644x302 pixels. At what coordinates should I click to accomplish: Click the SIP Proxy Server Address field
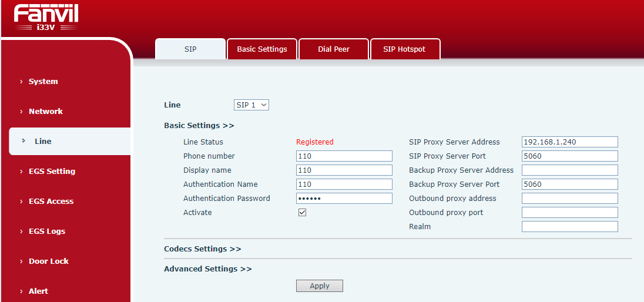click(569, 142)
